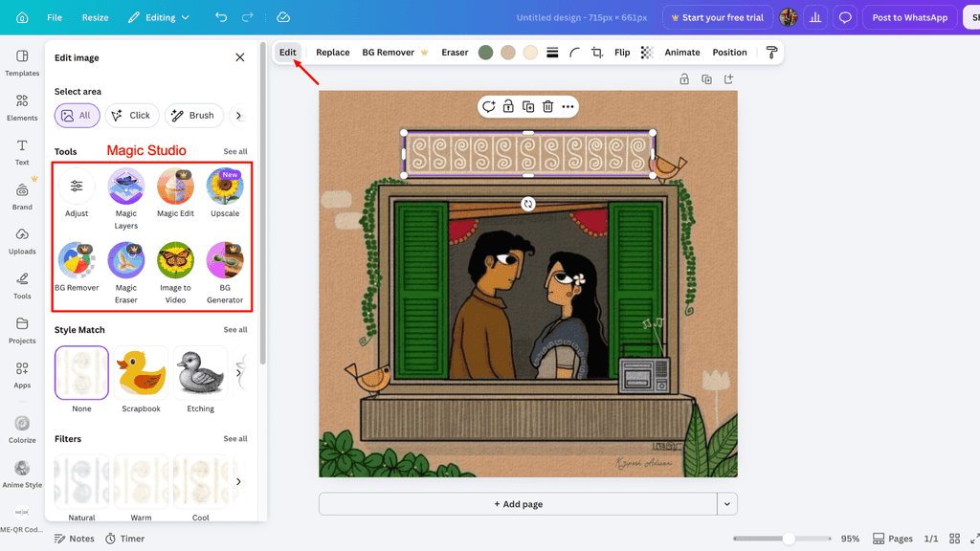The width and height of the screenshot is (980, 551).
Task: Click Flip in toolbar
Action: point(622,53)
